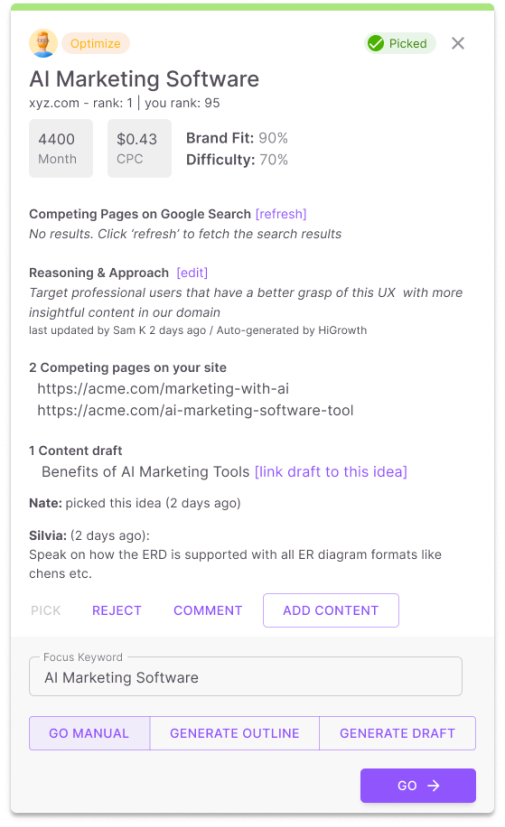
Task: Click the purple GO arrow button
Action: (x=418, y=785)
